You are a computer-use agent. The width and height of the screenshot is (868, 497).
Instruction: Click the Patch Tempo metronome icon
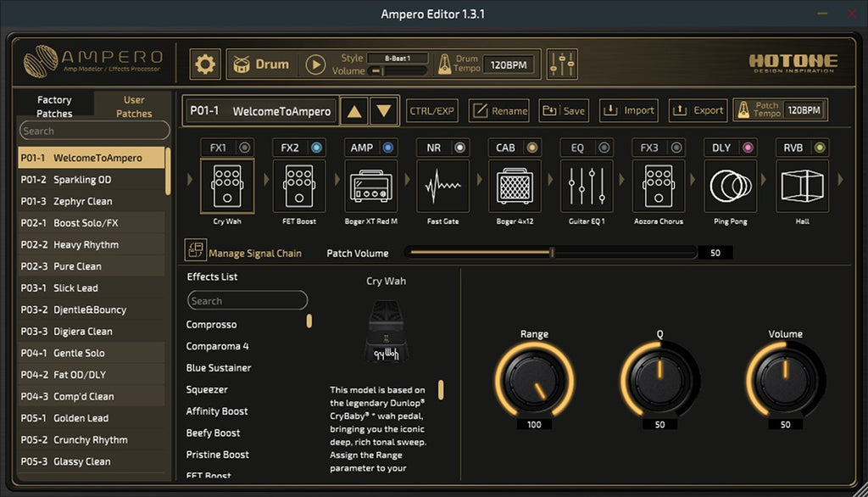[x=743, y=109]
